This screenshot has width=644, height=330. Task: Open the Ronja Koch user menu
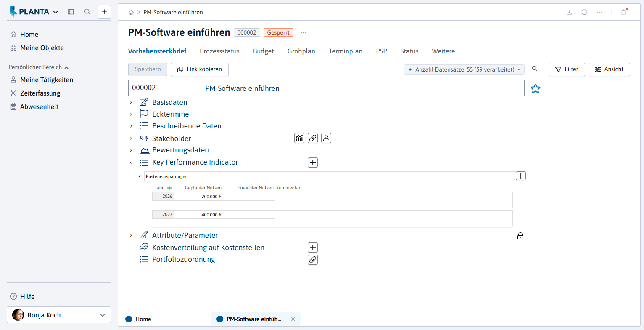pos(59,315)
